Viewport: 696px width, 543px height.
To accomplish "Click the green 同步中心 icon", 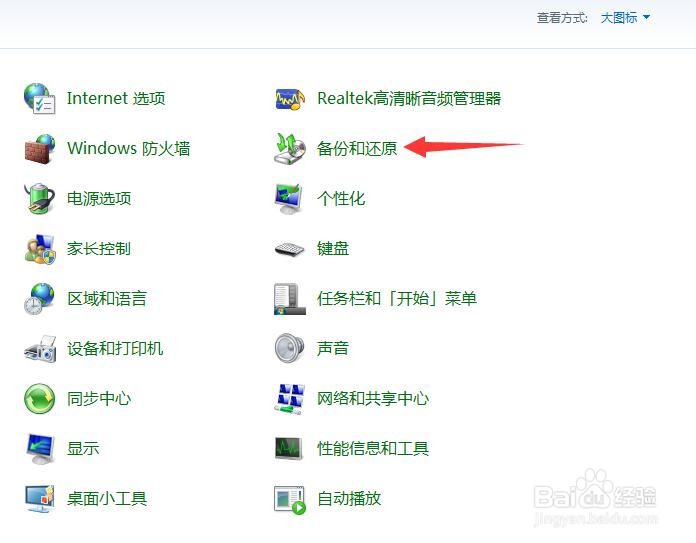I will point(40,399).
